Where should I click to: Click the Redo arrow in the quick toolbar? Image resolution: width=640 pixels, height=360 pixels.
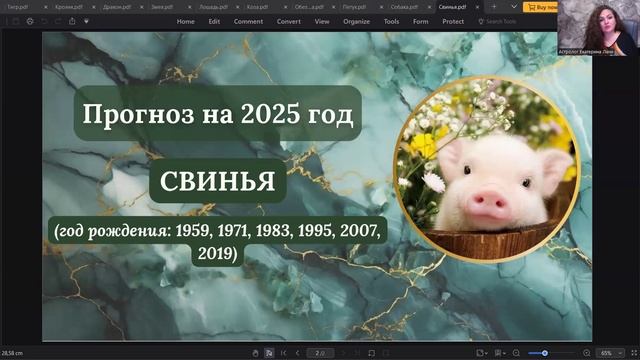[58, 21]
